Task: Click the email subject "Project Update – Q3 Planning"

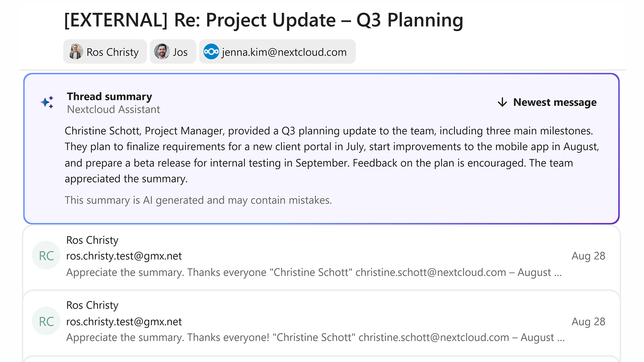Action: click(x=263, y=20)
